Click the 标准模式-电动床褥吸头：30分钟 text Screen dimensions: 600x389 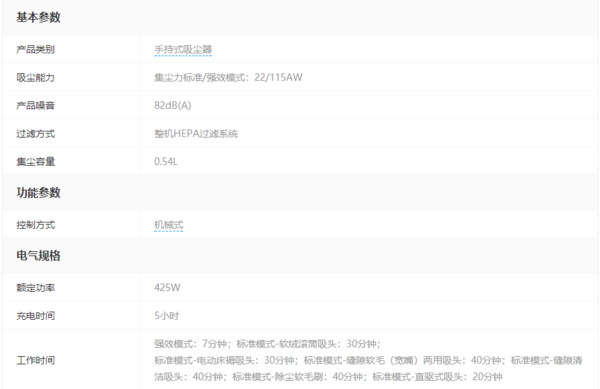(x=224, y=360)
